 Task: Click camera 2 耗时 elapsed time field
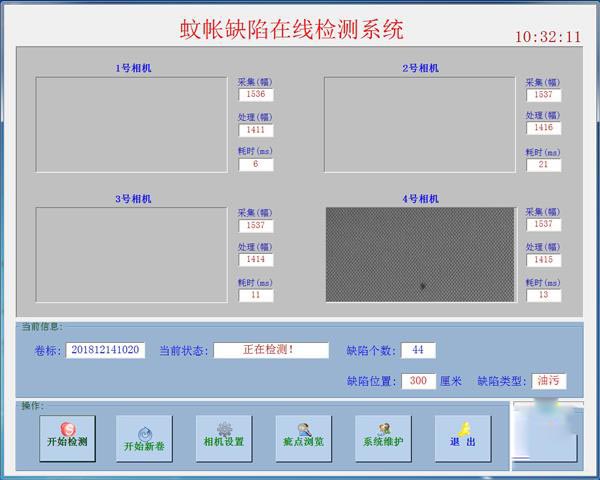[x=544, y=165]
